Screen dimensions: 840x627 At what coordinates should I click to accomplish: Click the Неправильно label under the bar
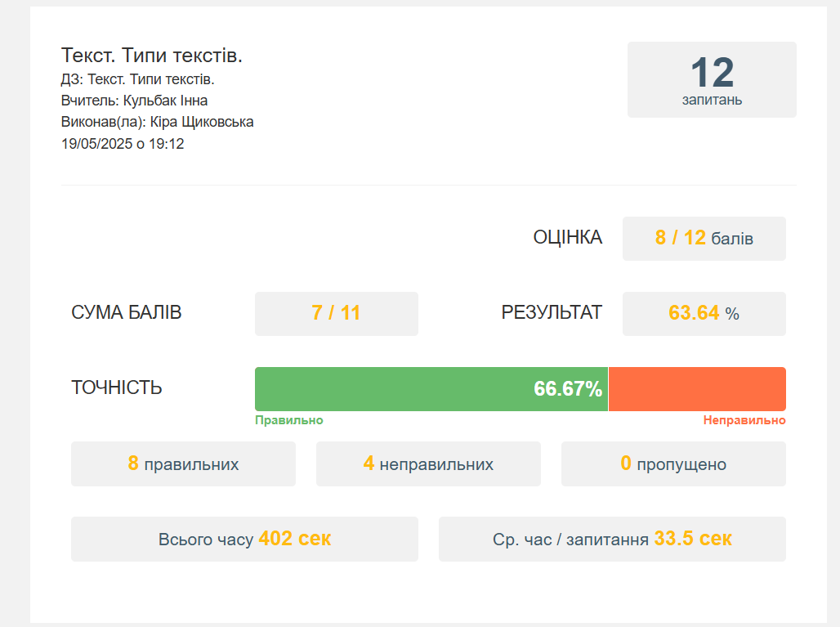click(744, 420)
